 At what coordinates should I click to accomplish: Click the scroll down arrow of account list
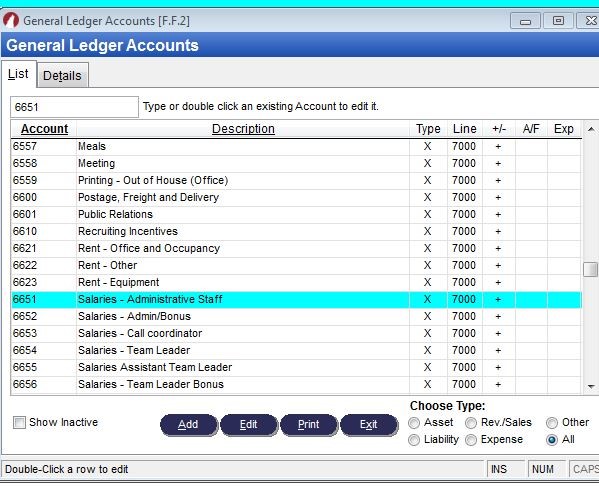point(591,387)
